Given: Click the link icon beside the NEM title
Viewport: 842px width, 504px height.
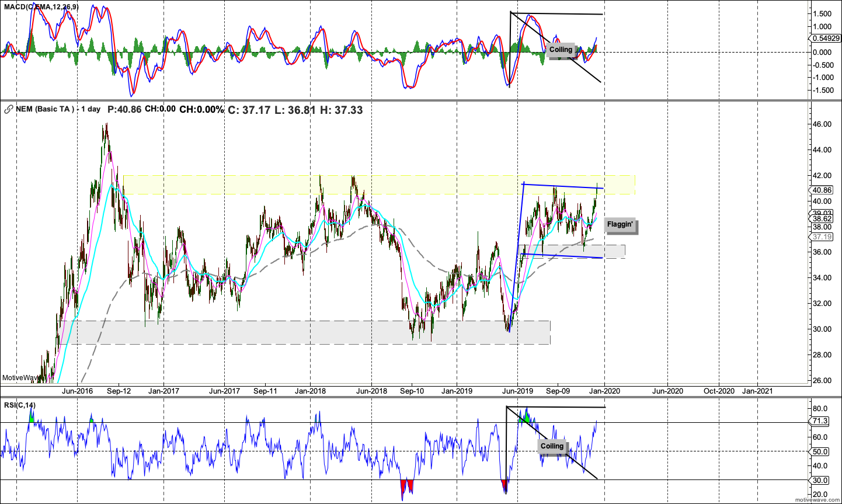Looking at the screenshot, I should [8, 109].
